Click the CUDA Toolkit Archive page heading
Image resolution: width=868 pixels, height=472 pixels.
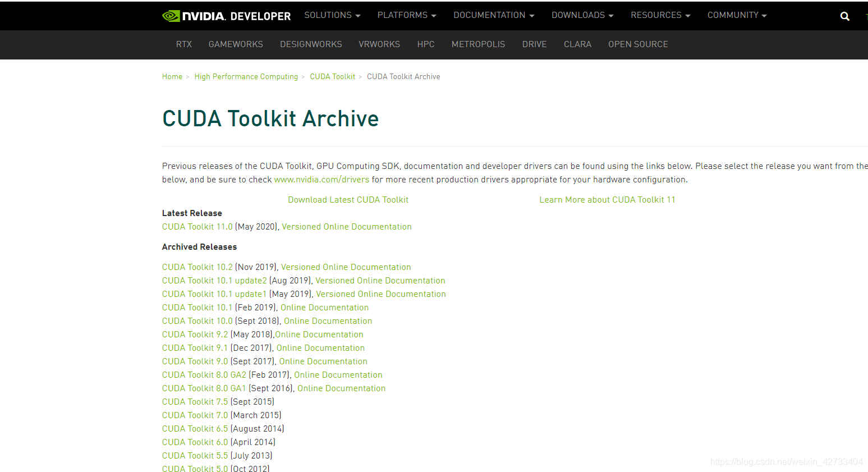(x=270, y=118)
